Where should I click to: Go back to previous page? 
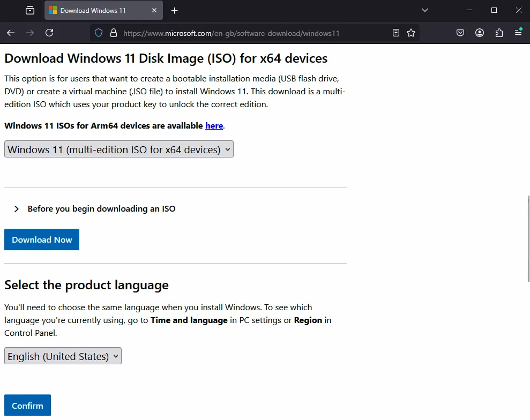11,33
